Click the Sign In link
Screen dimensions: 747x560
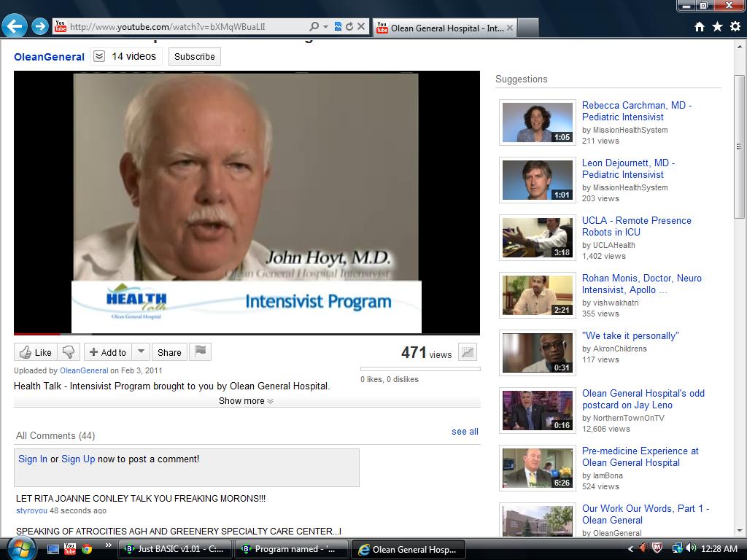[x=33, y=459]
